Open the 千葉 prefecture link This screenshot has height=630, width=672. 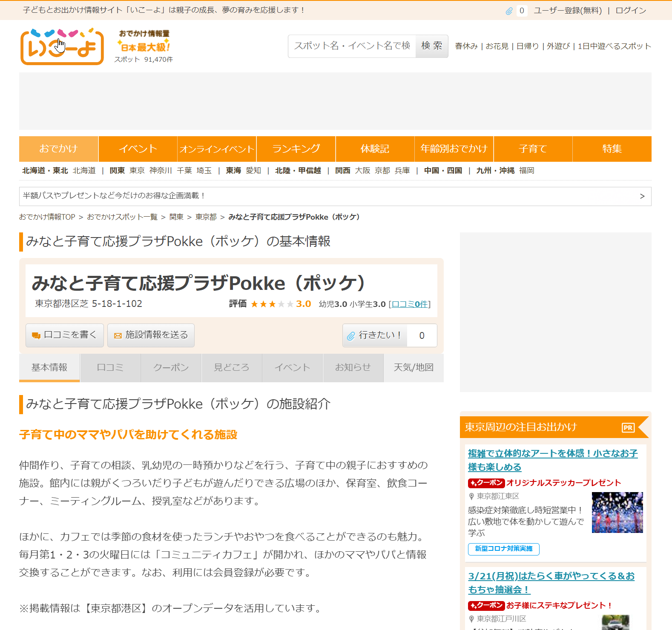tap(184, 171)
